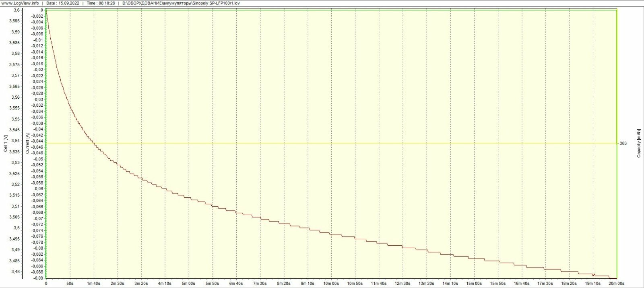The height and width of the screenshot is (288, 644).
Task: Click the -0,024 current tick label
Action: point(37,81)
